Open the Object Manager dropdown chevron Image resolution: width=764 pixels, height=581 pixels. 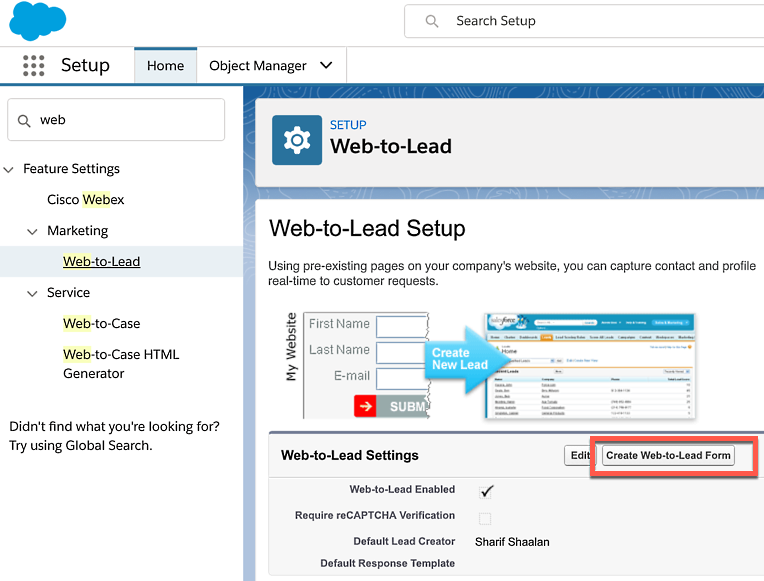326,65
